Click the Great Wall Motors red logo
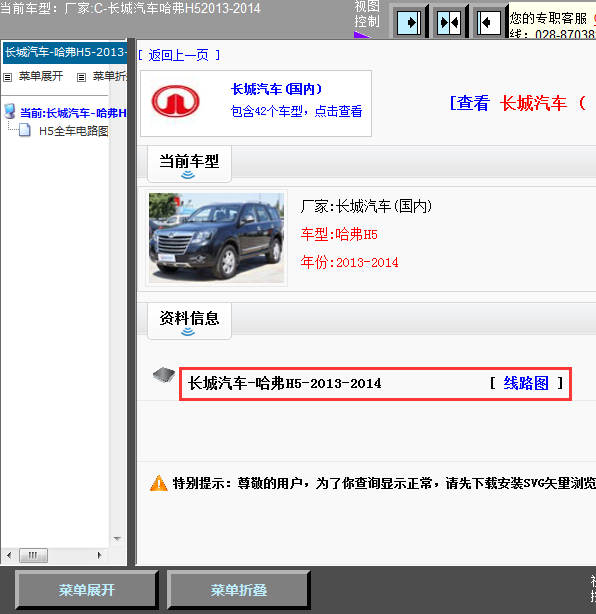 click(x=175, y=101)
